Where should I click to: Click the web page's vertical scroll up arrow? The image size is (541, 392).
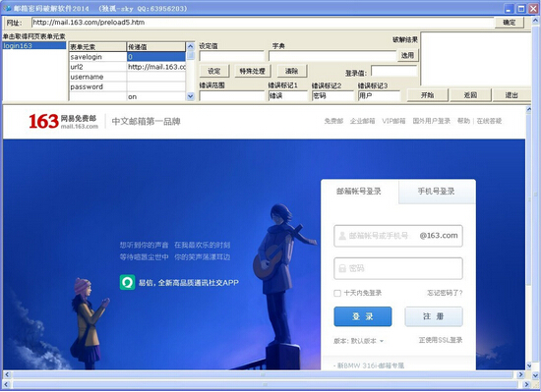[528, 109]
